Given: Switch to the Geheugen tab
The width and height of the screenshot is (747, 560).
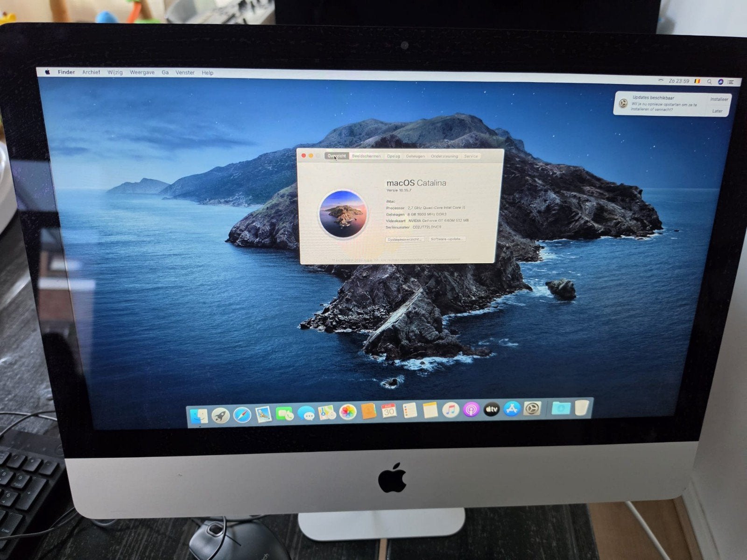Looking at the screenshot, I should [416, 156].
